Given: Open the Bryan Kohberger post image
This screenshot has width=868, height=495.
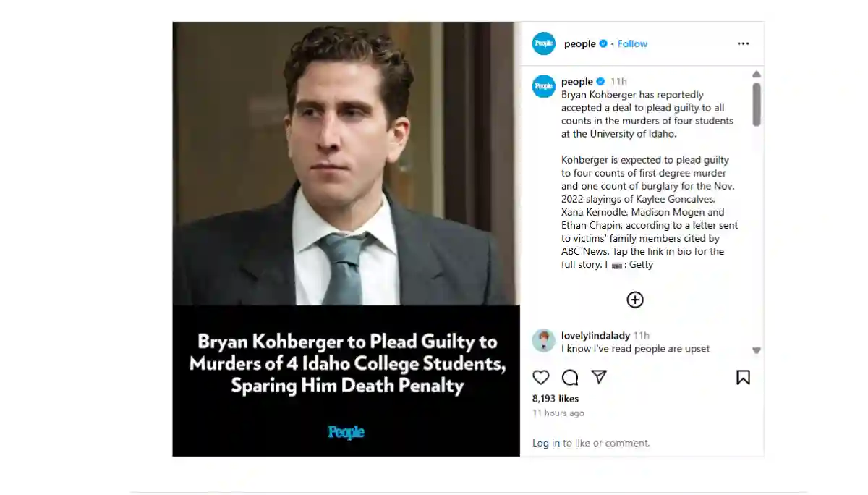Looking at the screenshot, I should pyautogui.click(x=346, y=239).
